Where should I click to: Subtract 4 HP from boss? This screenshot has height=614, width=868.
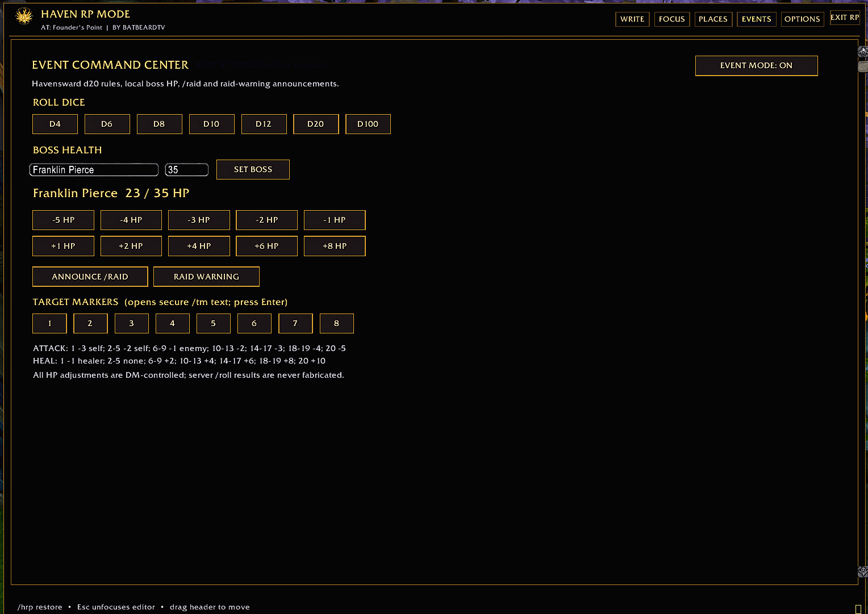pos(131,220)
